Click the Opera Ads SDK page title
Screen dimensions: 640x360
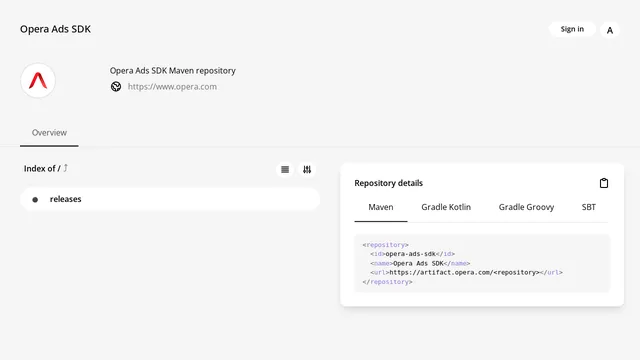[56, 29]
